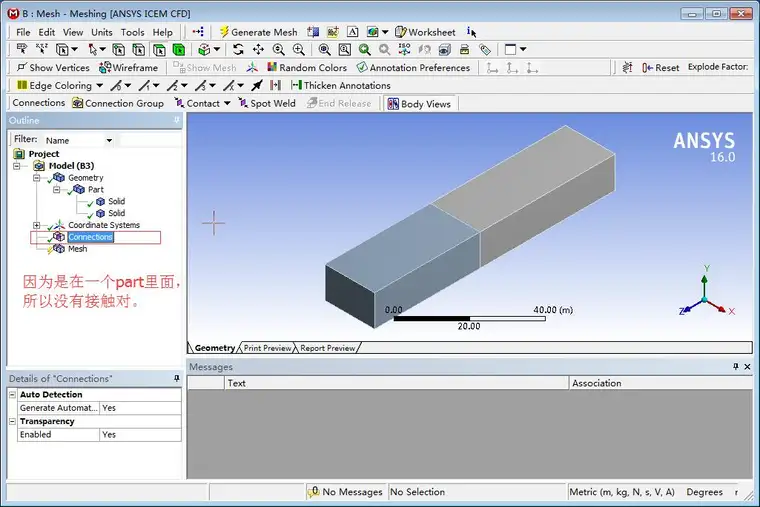Open the Worksheet view
This screenshot has width=760, height=507.
(x=425, y=32)
